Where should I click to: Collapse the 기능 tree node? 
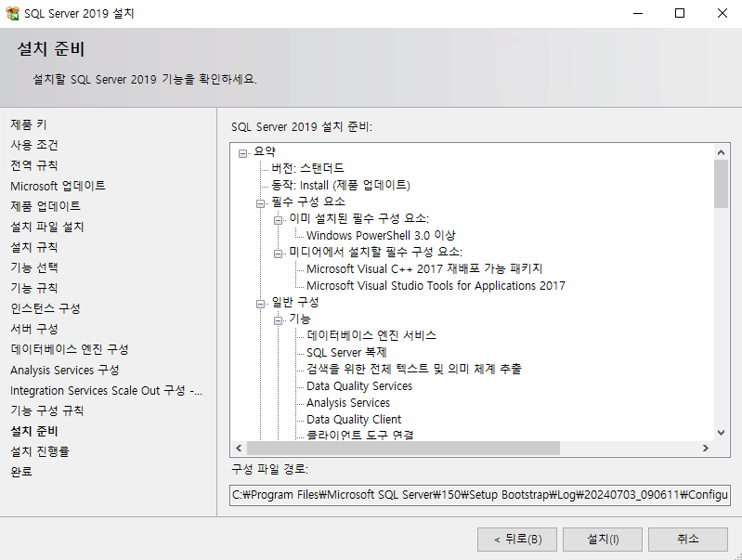pos(278,320)
